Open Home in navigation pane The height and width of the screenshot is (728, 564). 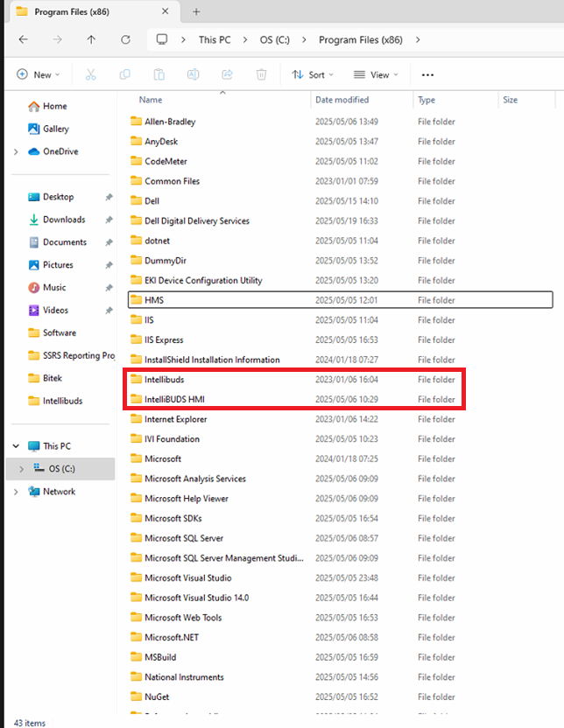point(47,107)
